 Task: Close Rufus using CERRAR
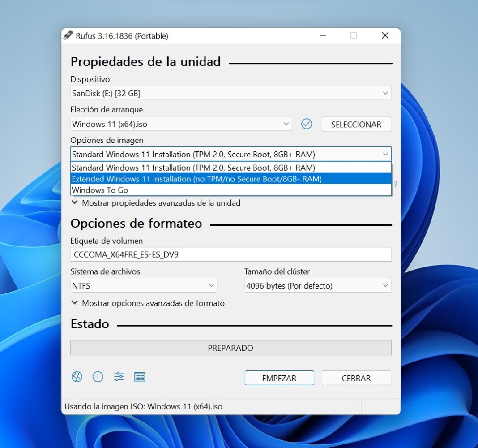click(x=356, y=378)
